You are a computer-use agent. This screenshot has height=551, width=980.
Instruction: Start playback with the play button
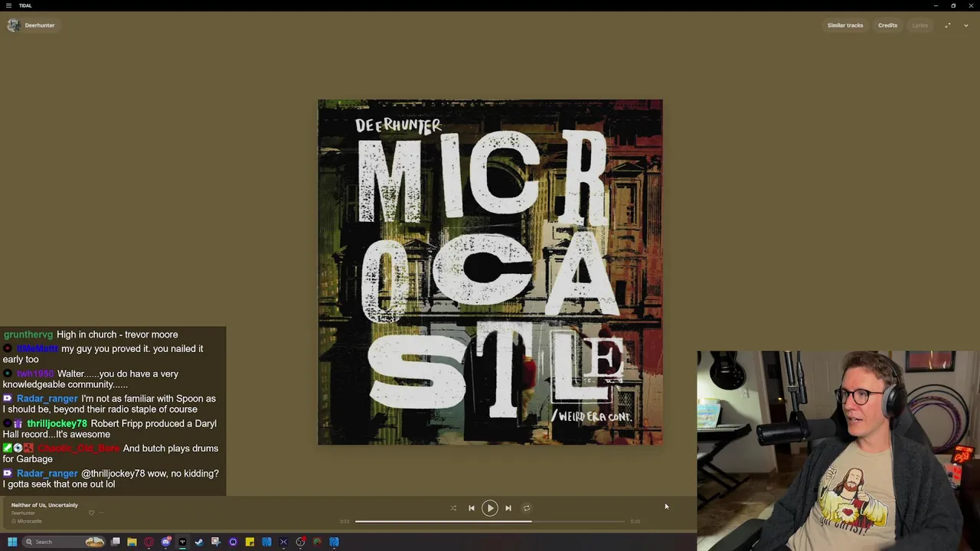coord(490,508)
